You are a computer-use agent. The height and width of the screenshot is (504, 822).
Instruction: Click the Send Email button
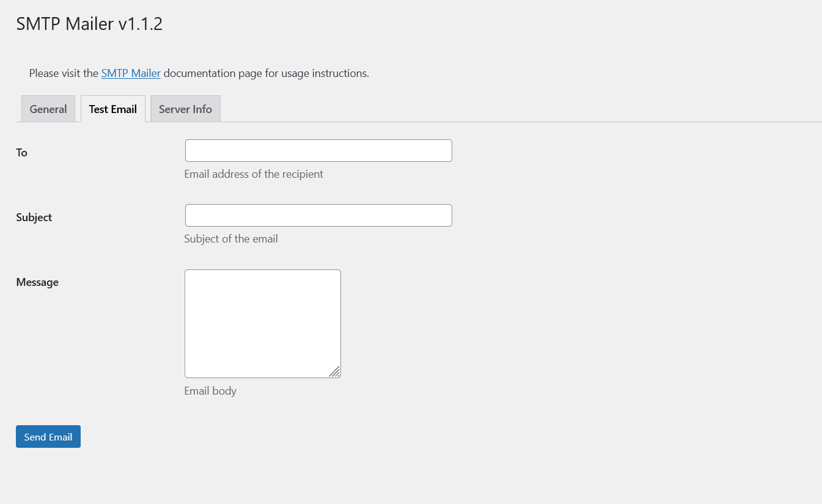click(48, 437)
